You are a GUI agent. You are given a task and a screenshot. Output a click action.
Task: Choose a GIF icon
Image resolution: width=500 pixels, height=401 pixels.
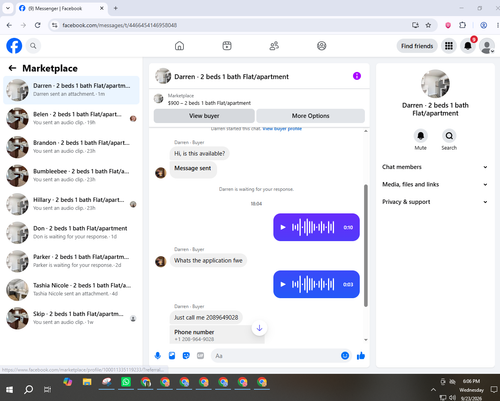[200, 356]
